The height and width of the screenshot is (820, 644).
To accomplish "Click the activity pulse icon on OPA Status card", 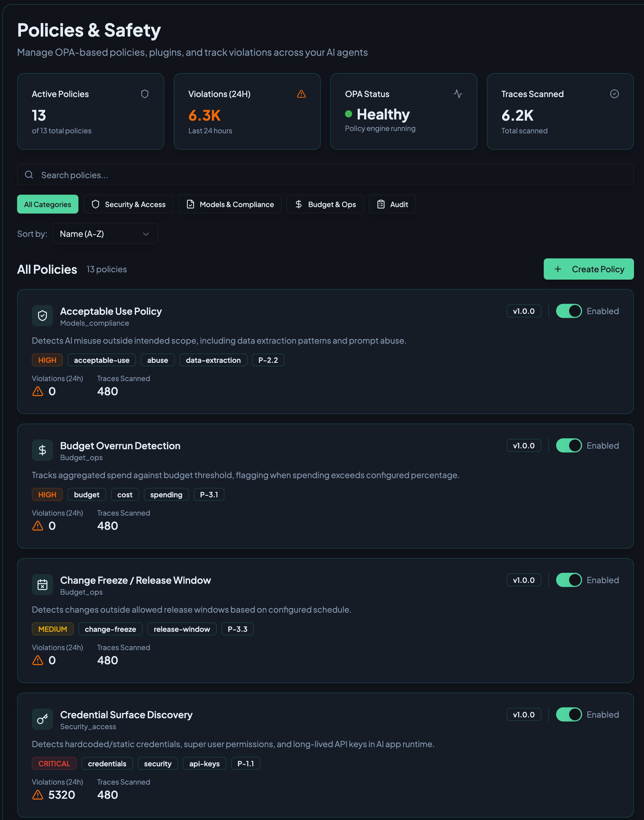I will 458,94.
